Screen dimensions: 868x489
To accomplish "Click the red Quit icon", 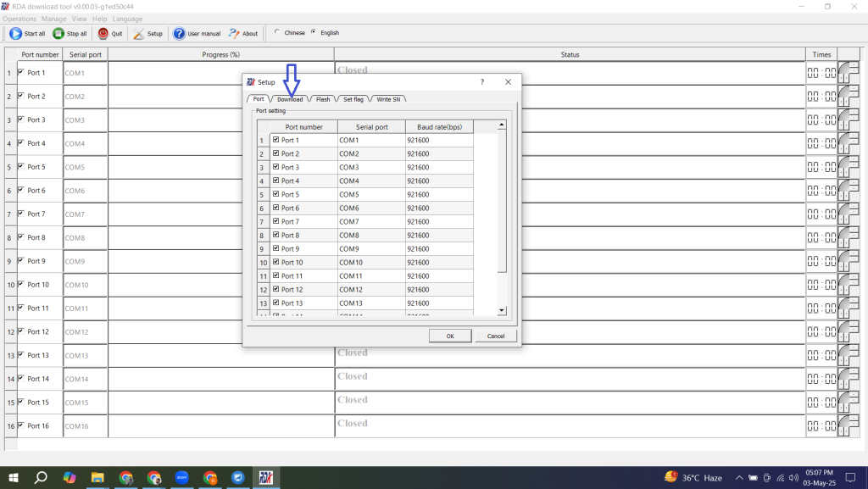I will 103,34.
